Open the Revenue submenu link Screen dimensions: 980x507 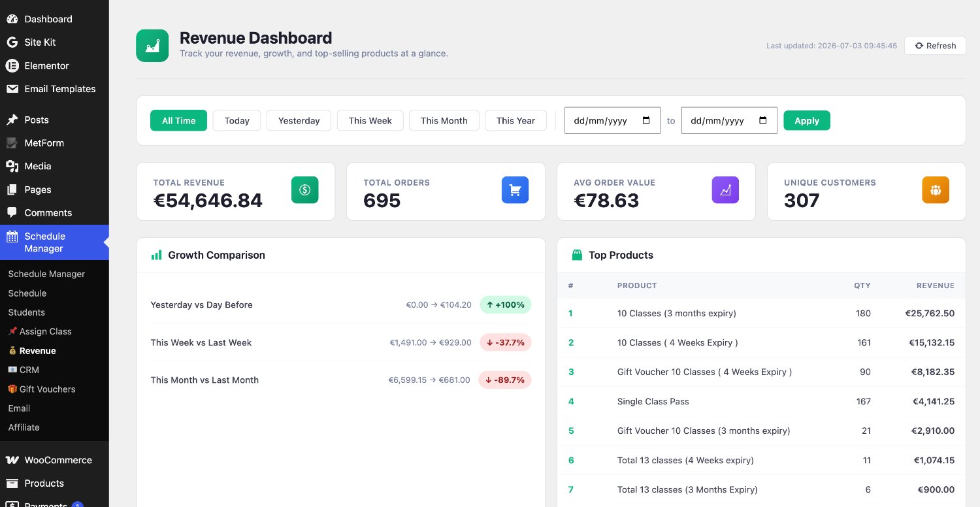[32, 351]
